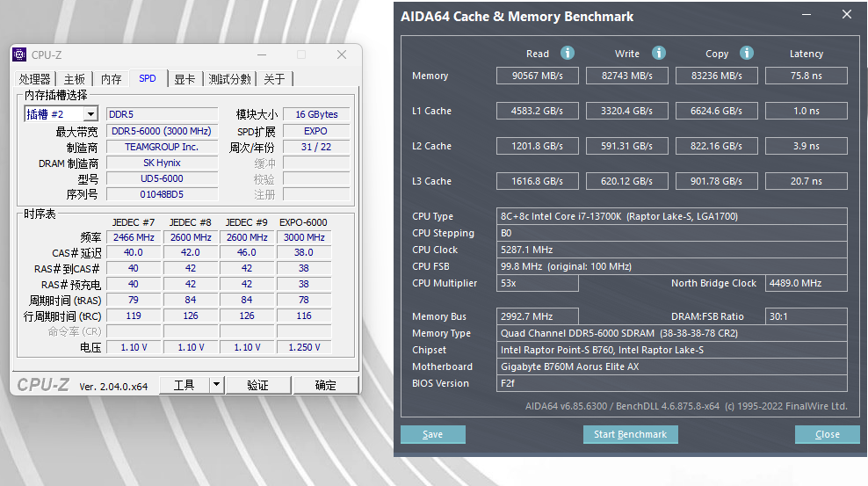Click the 确定 button in CPU-Z

coord(325,385)
